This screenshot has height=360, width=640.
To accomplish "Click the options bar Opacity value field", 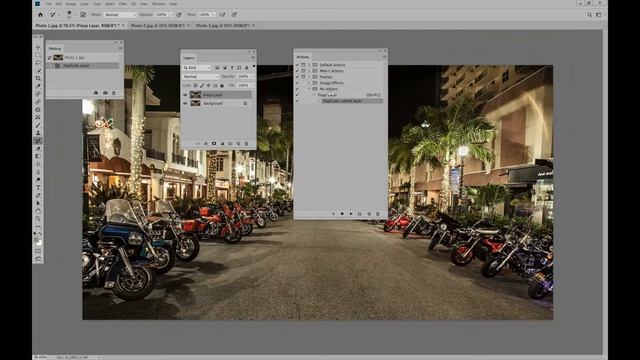I will pyautogui.click(x=161, y=15).
